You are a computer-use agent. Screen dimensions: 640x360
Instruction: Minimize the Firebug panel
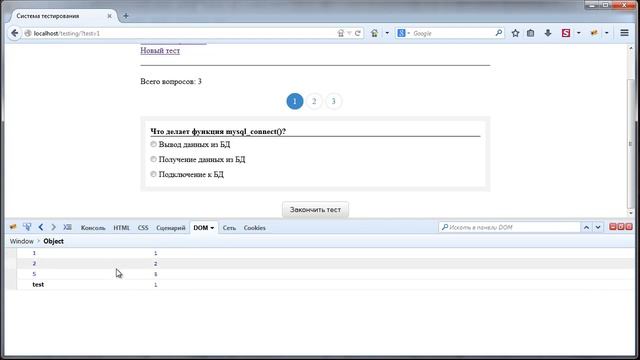tap(613, 227)
